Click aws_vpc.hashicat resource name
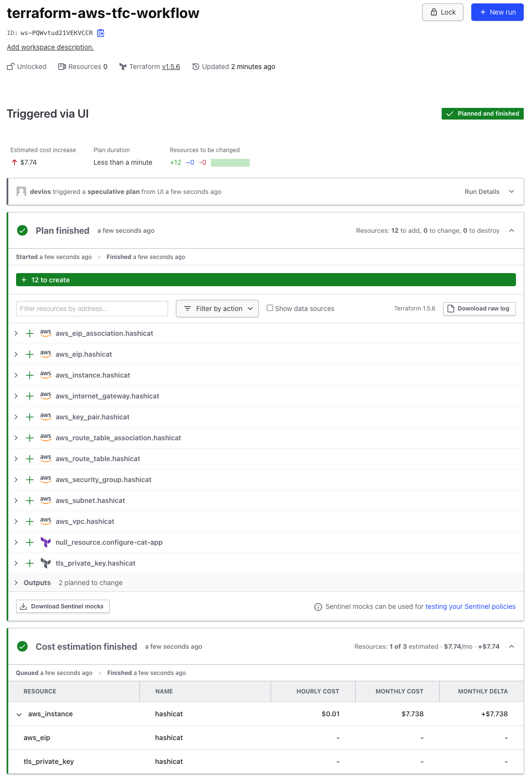This screenshot has width=532, height=778. click(x=85, y=521)
